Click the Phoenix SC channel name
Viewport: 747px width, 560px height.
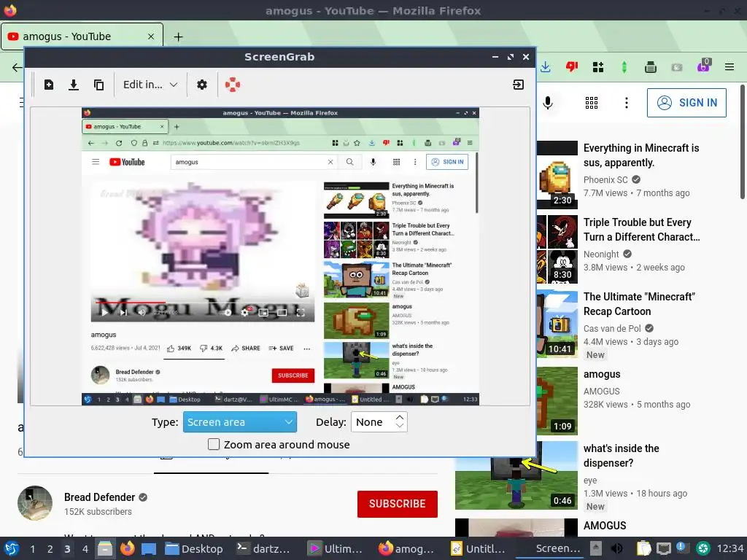605,179
